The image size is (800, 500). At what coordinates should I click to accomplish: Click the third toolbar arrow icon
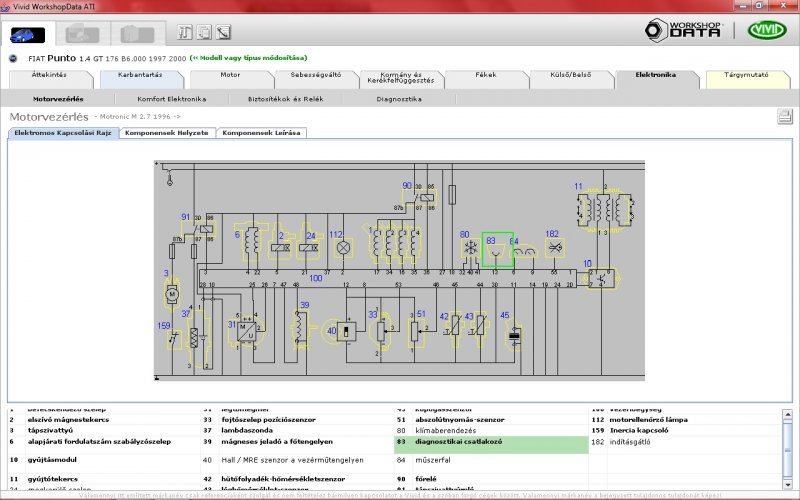tap(223, 32)
